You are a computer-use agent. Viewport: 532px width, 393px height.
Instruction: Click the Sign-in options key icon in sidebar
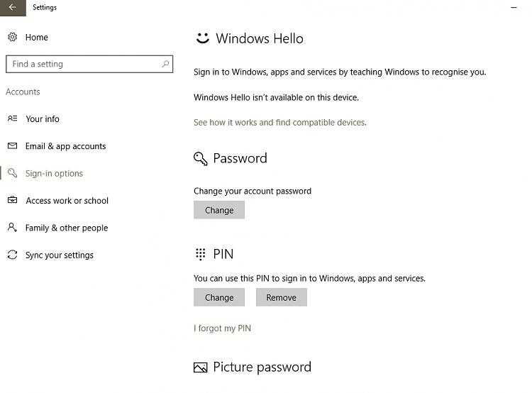(13, 173)
